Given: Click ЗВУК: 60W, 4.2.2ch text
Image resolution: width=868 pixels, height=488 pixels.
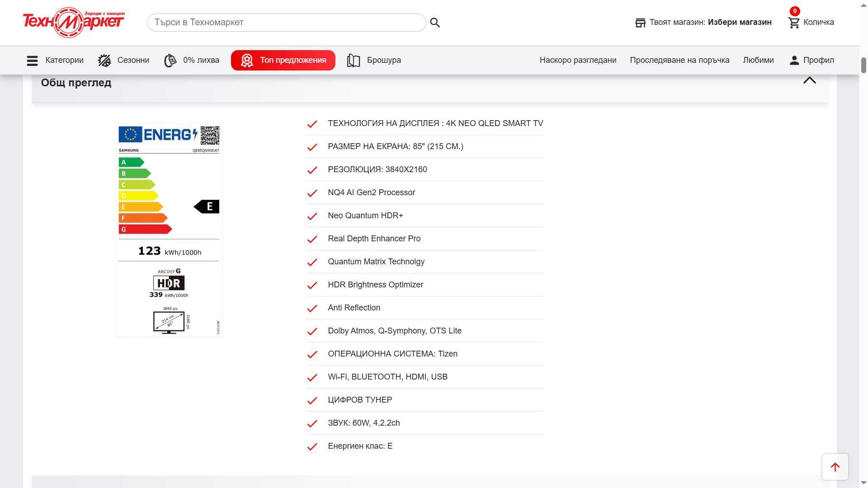Looking at the screenshot, I should 364,423.
